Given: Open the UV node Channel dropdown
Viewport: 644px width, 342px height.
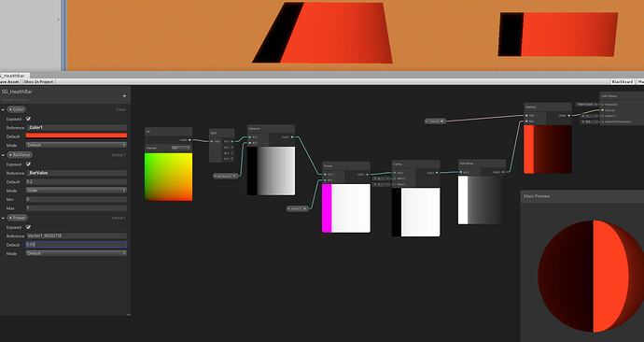Looking at the screenshot, I should [180, 148].
